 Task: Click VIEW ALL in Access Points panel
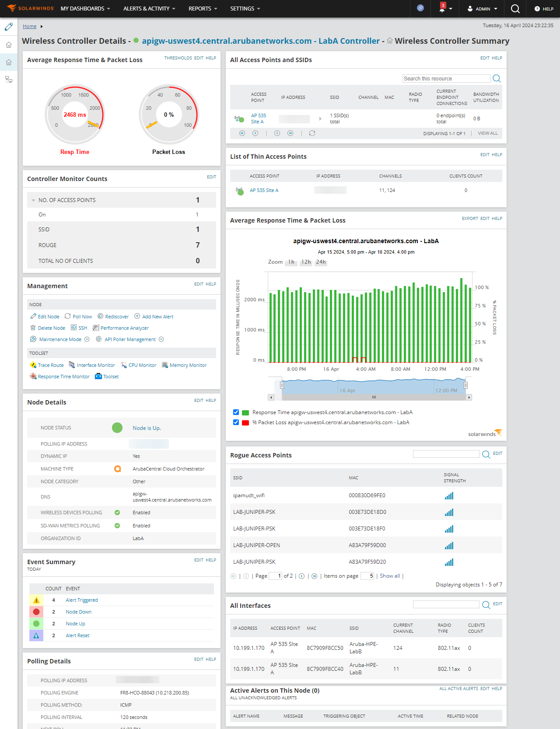(x=488, y=133)
